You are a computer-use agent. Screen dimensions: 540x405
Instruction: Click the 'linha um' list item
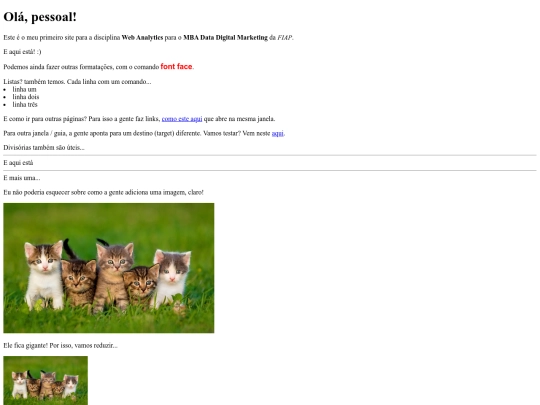[24, 89]
